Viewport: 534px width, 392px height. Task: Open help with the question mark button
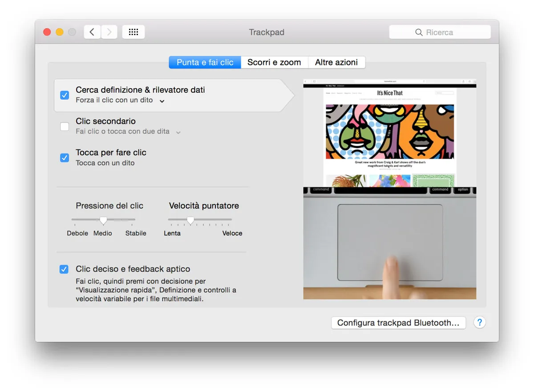click(479, 323)
